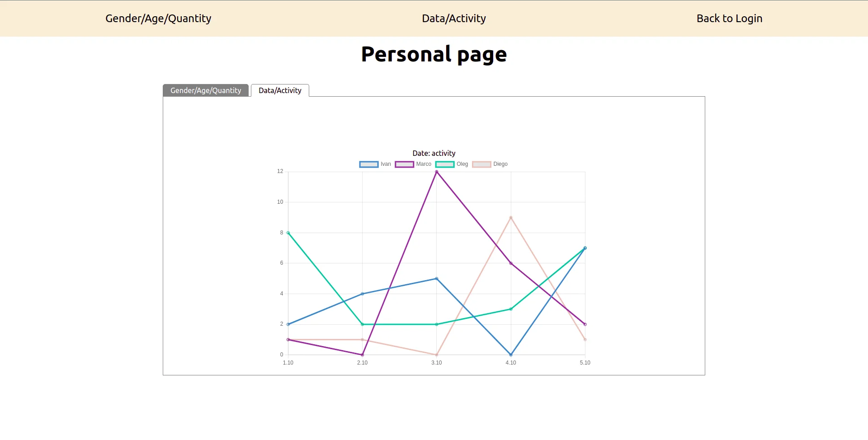Click the Back to Login link
868x440 pixels.
pyautogui.click(x=729, y=19)
